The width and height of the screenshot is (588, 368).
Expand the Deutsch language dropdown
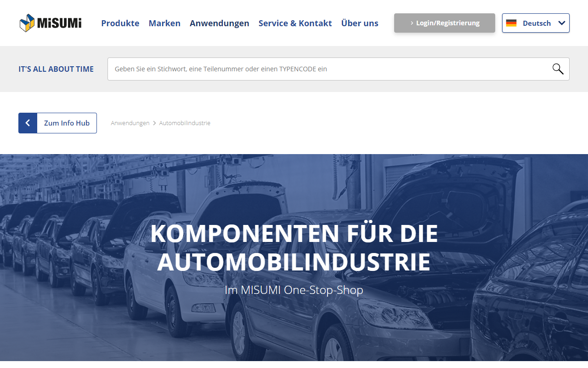coord(536,23)
